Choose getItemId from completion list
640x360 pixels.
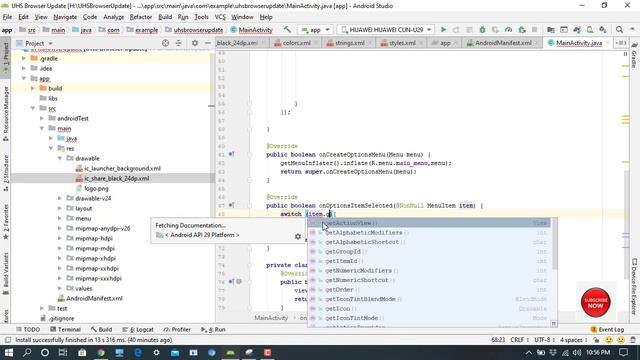point(430,261)
